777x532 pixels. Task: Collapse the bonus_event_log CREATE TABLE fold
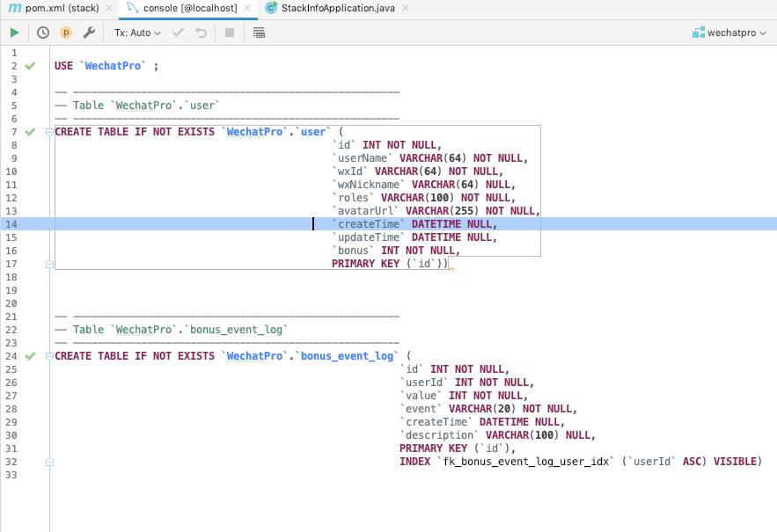click(49, 356)
